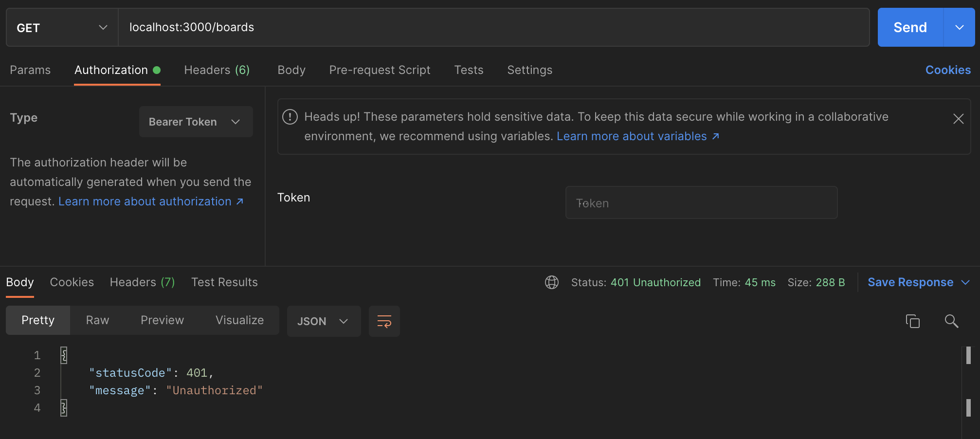This screenshot has height=439, width=980.
Task: Send the request
Action: pos(910,28)
